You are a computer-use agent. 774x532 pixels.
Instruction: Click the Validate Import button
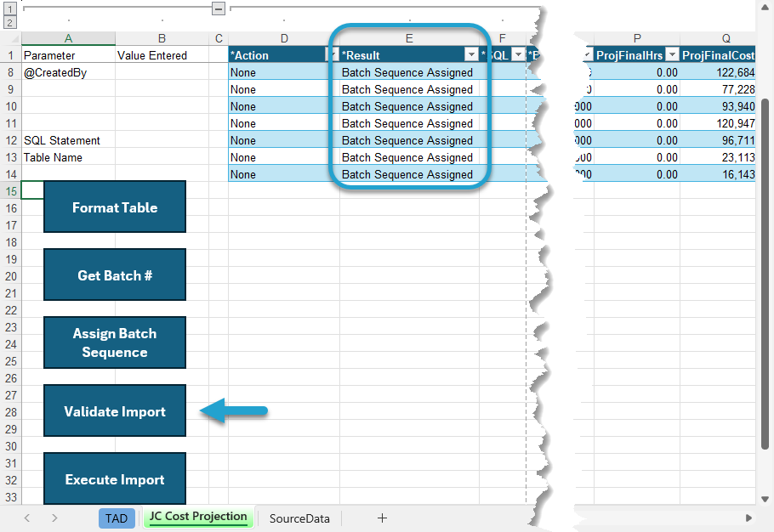[115, 410]
